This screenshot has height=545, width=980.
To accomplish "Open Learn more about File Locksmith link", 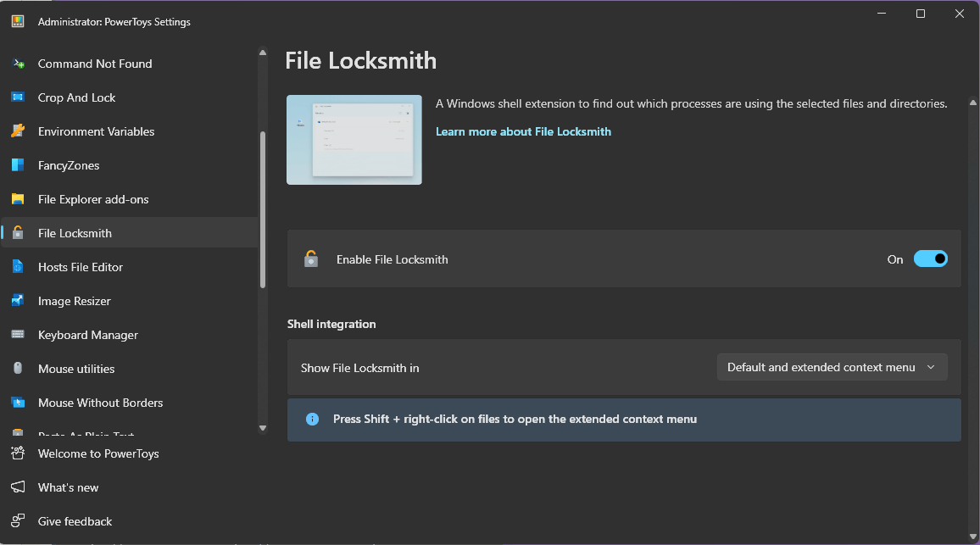I will [x=523, y=131].
